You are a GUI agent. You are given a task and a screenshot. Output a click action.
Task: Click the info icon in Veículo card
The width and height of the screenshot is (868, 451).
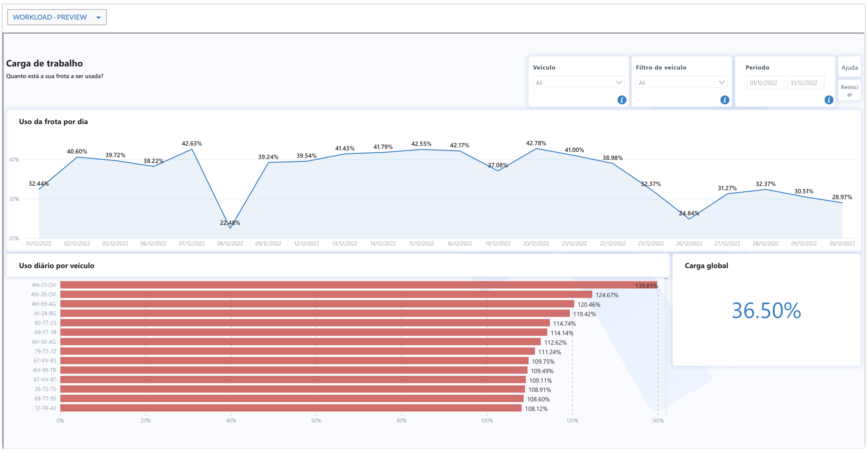[x=621, y=100]
